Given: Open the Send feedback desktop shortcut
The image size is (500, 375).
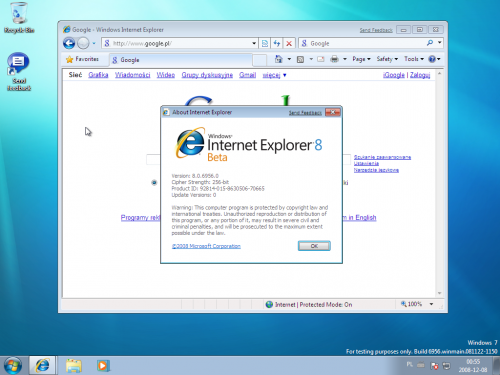Looking at the screenshot, I should (x=19, y=71).
